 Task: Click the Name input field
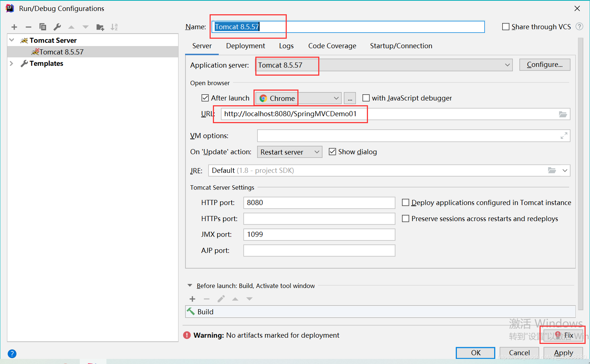348,27
